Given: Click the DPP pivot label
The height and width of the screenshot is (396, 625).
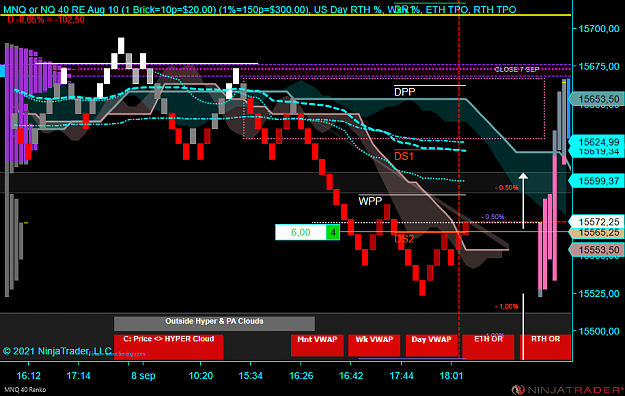Looking at the screenshot, I should tap(405, 92).
